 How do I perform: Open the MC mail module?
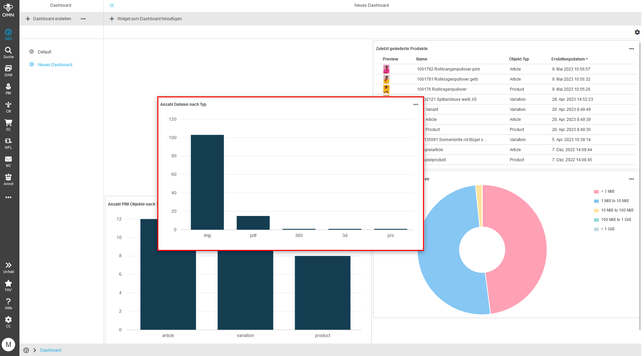click(x=8, y=161)
